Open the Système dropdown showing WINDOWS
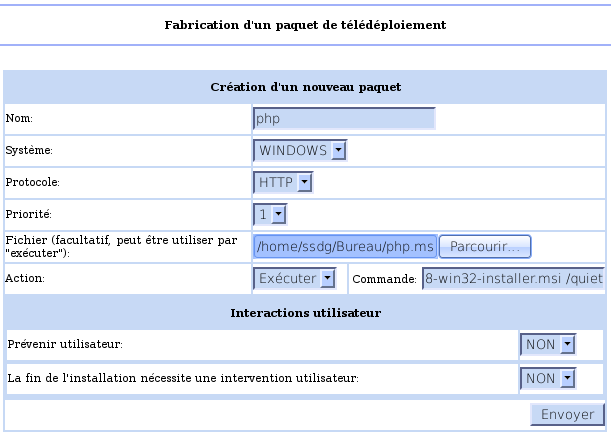 tap(300, 150)
